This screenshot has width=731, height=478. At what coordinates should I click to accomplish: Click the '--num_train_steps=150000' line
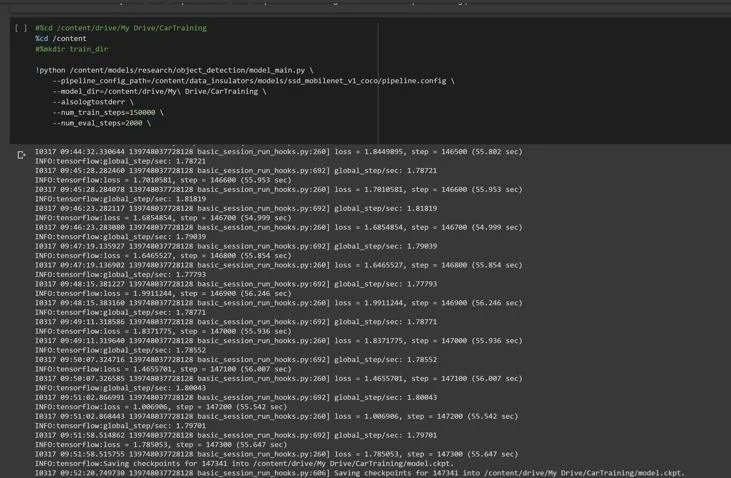click(x=108, y=112)
